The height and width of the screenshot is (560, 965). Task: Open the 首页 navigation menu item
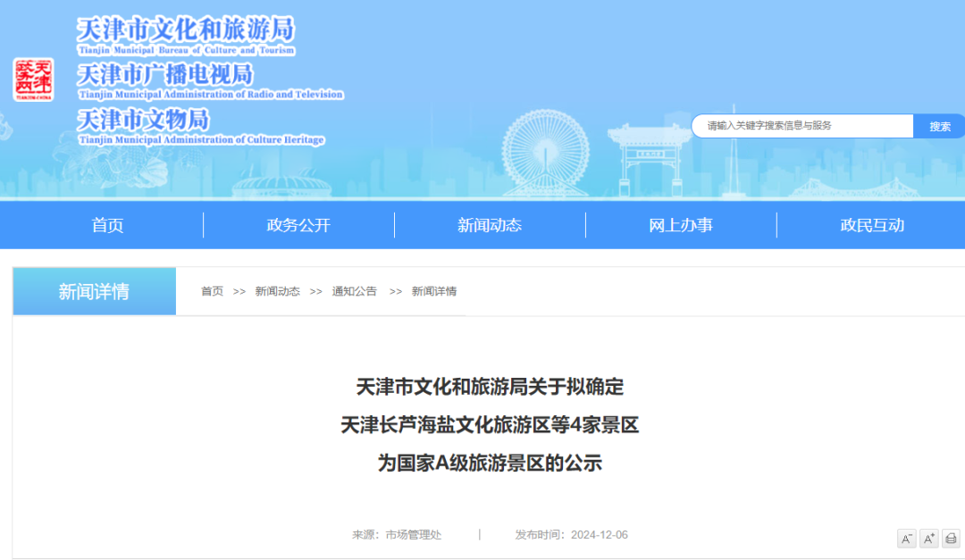(107, 225)
